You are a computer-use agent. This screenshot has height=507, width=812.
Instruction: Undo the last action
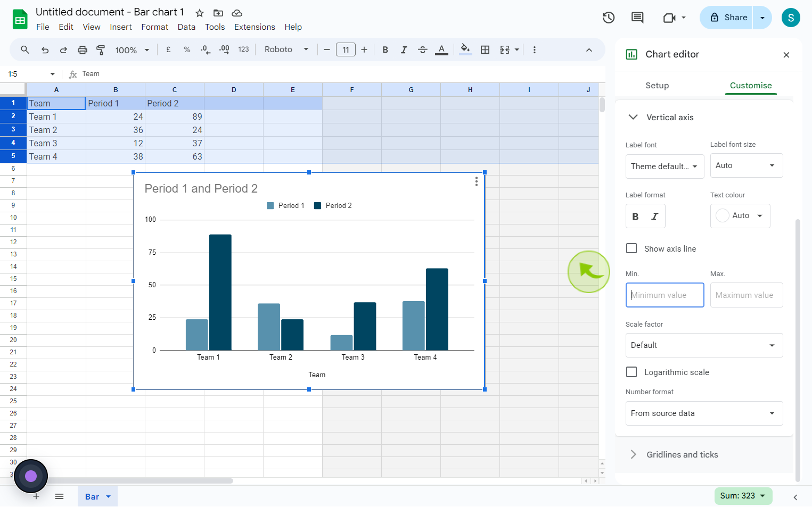coord(45,49)
